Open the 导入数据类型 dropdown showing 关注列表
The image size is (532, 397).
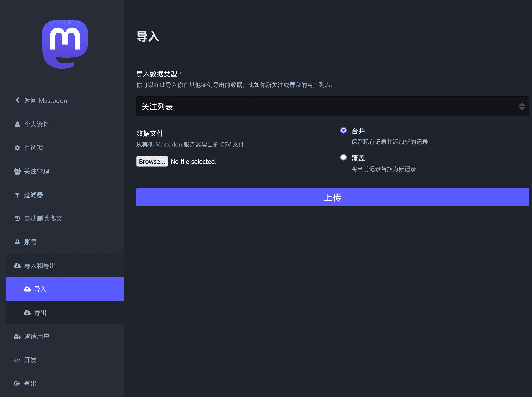click(x=332, y=106)
